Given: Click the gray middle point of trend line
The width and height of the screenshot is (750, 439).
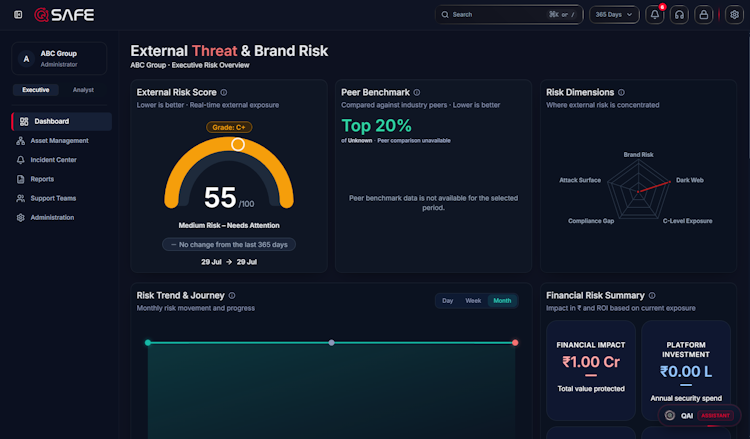Looking at the screenshot, I should click(x=331, y=342).
